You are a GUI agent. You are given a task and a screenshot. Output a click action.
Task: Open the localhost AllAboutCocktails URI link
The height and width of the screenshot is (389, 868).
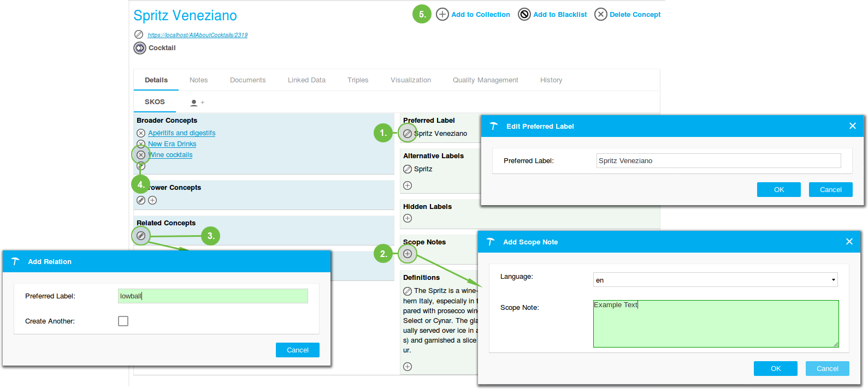click(198, 35)
